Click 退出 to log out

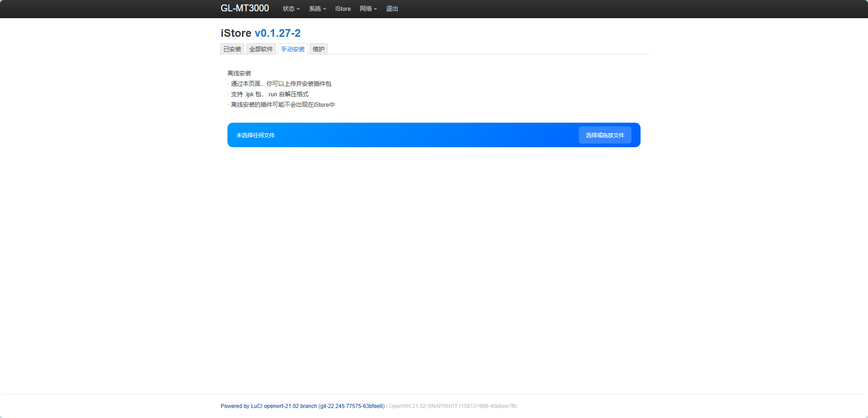pyautogui.click(x=391, y=9)
